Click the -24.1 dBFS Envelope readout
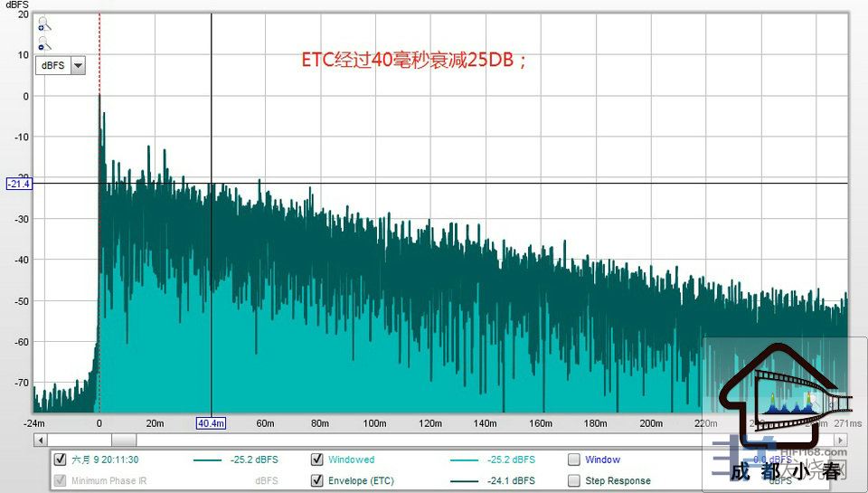Viewport: 868px width, 493px height. coord(511,480)
